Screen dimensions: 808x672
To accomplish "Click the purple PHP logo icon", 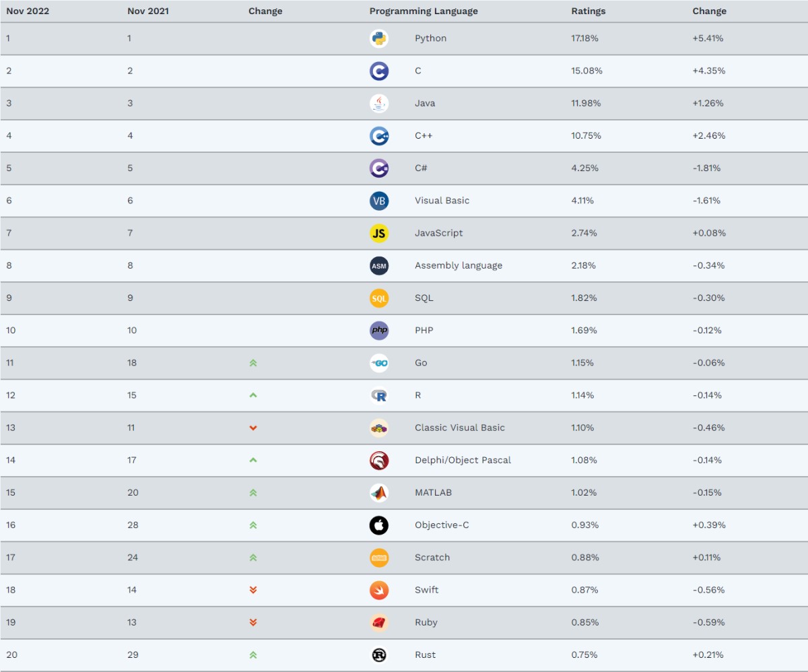I will pyautogui.click(x=379, y=330).
